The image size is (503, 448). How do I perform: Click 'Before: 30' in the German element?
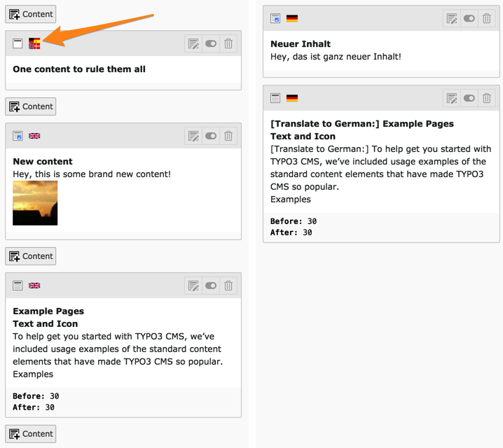(x=294, y=221)
